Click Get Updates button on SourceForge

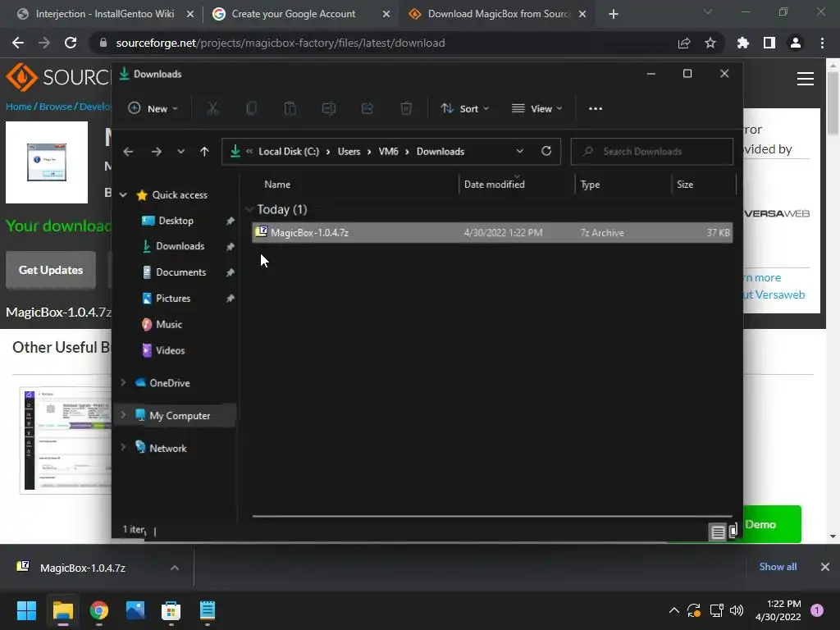pyautogui.click(x=51, y=270)
